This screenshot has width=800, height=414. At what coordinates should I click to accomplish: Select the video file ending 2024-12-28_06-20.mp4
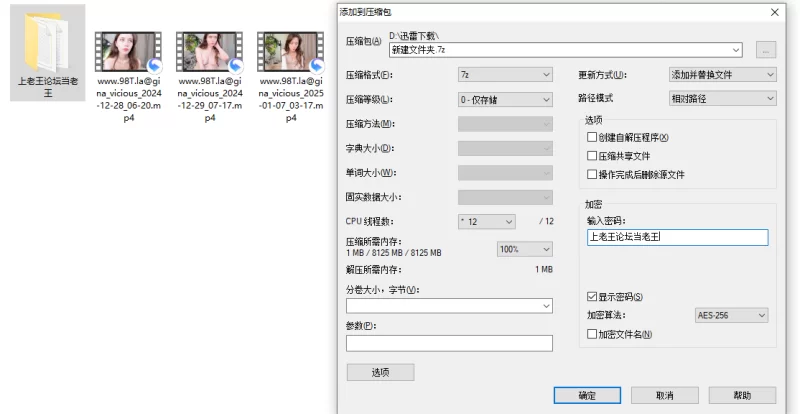pyautogui.click(x=127, y=50)
